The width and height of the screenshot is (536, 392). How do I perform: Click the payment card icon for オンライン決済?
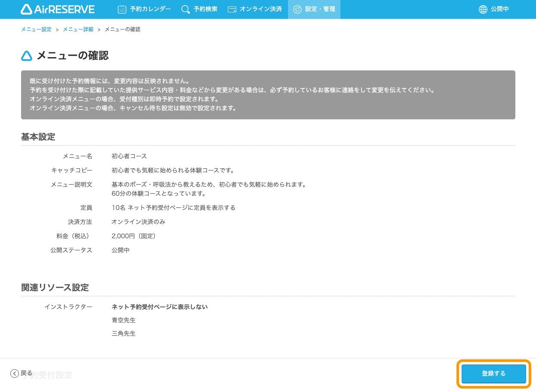click(232, 9)
